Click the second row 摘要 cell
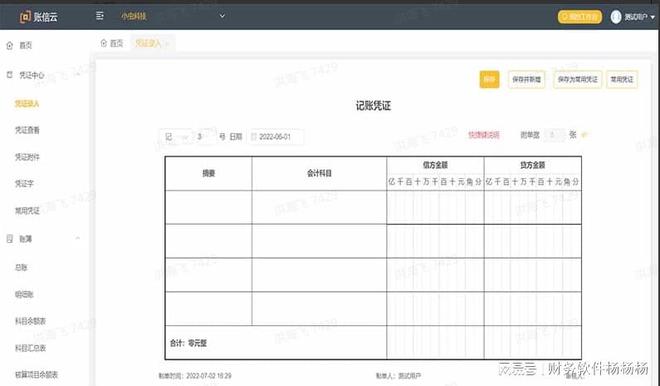Image resolution: width=660 pixels, height=386 pixels. point(209,241)
